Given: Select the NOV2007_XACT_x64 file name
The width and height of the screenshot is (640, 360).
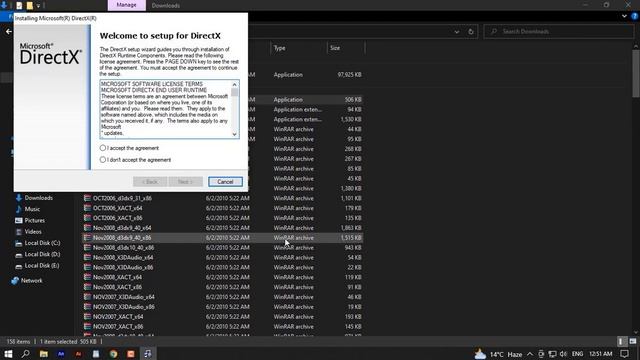Looking at the screenshot, I should tap(118, 316).
